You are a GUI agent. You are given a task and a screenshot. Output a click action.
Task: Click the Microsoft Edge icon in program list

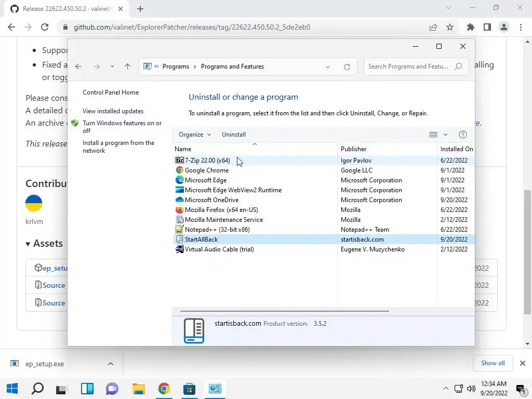(179, 180)
